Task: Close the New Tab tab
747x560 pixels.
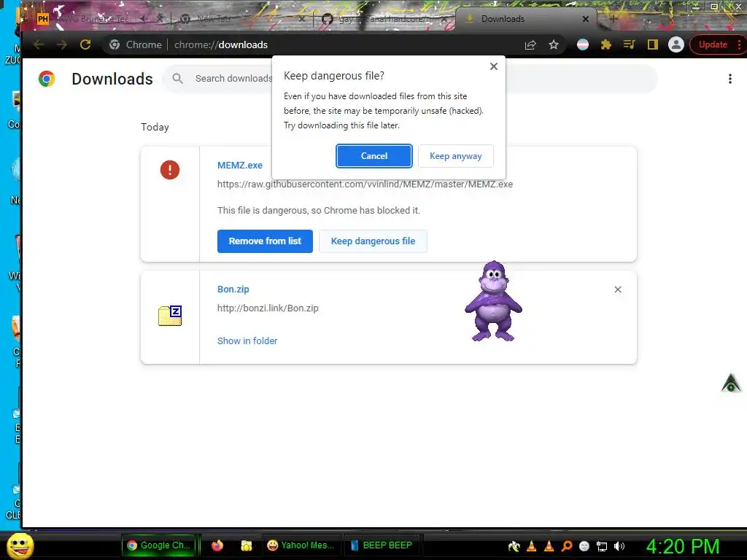Action: (x=301, y=19)
